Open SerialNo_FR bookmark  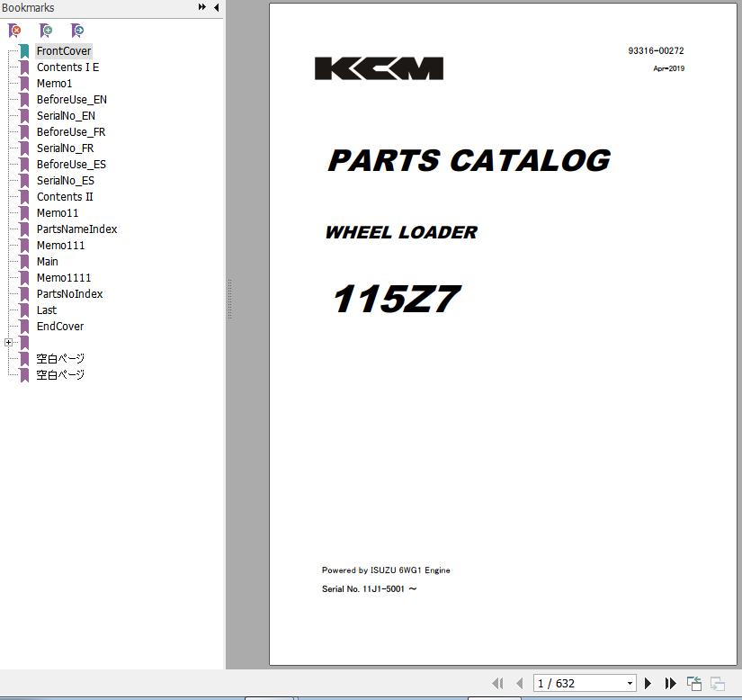click(x=66, y=148)
